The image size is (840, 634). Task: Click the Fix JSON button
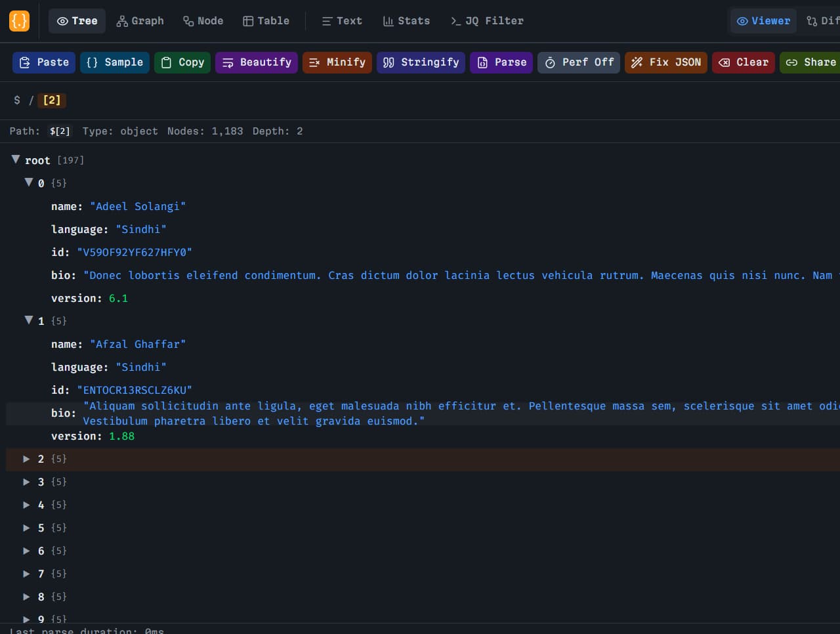click(666, 62)
